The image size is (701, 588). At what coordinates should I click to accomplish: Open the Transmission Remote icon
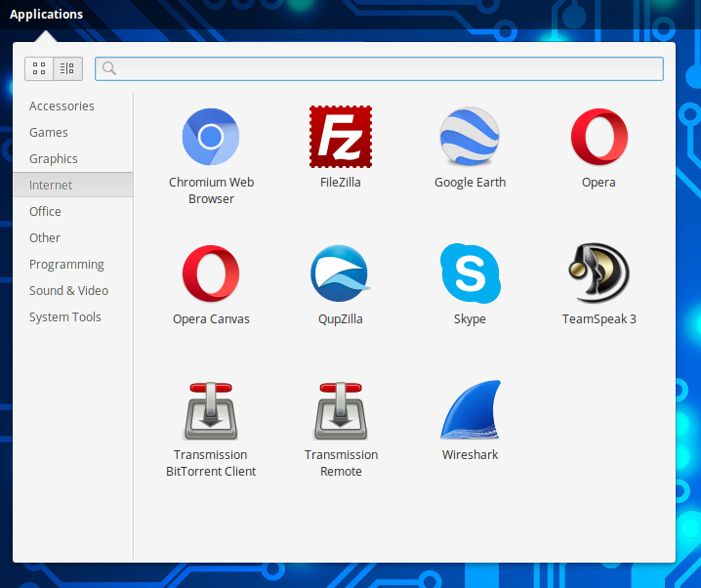click(x=341, y=411)
